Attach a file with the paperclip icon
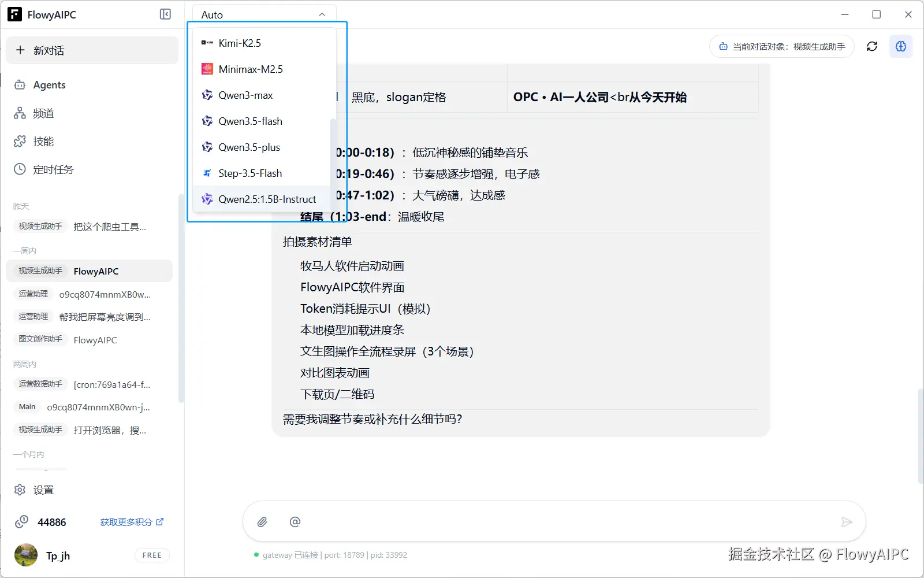The image size is (924, 578). [x=262, y=522]
